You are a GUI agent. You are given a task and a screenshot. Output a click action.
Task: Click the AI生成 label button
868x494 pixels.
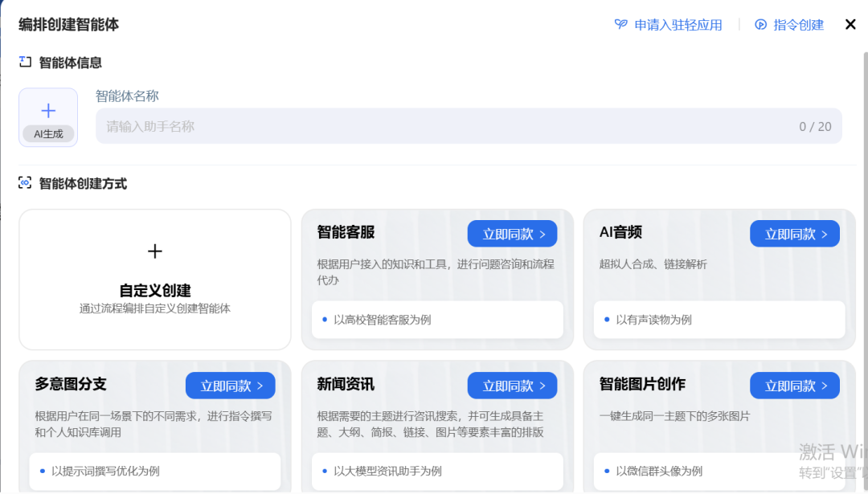(x=48, y=133)
